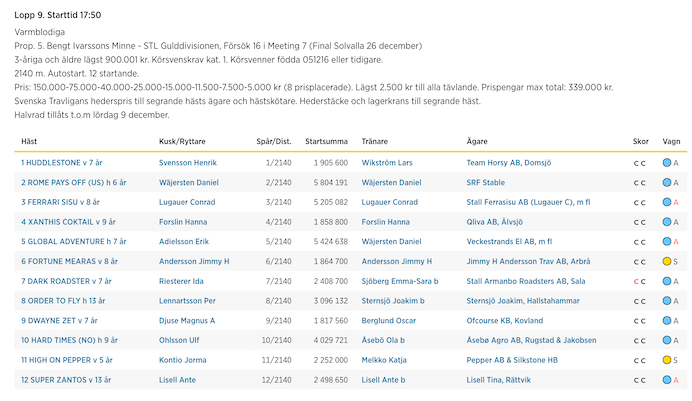This screenshot has width=692, height=401.
Task: Open trainer Wikström Lars page
Action: click(387, 162)
